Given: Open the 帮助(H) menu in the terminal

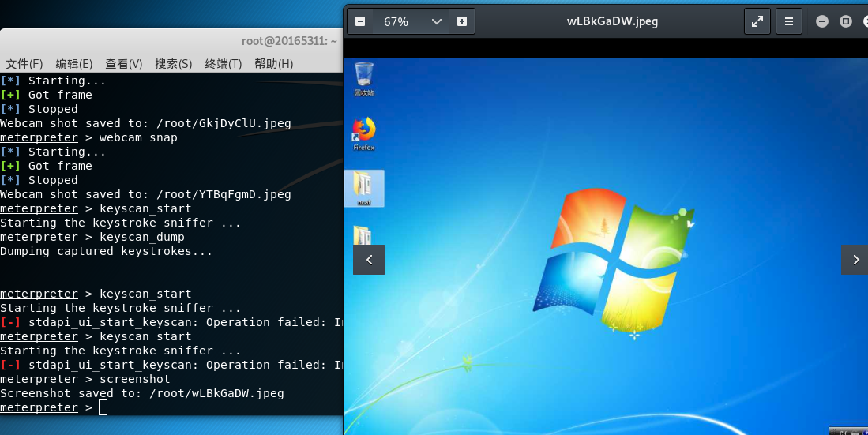Looking at the screenshot, I should pyautogui.click(x=273, y=64).
